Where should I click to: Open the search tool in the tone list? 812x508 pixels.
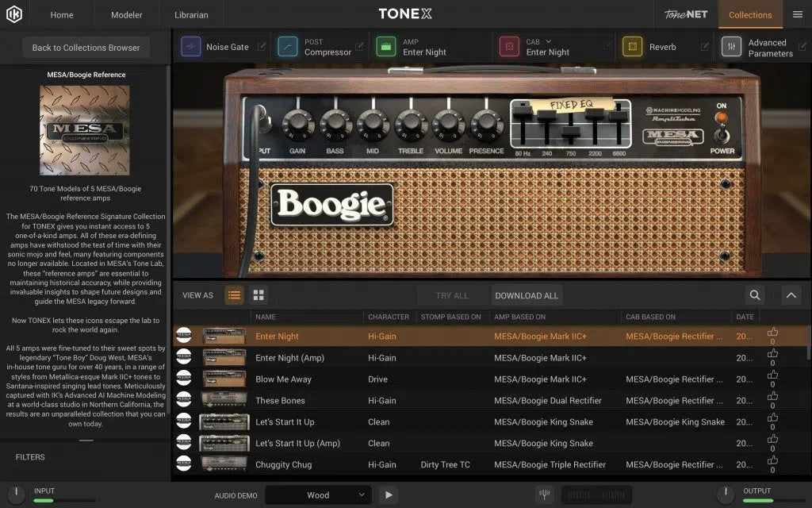754,294
